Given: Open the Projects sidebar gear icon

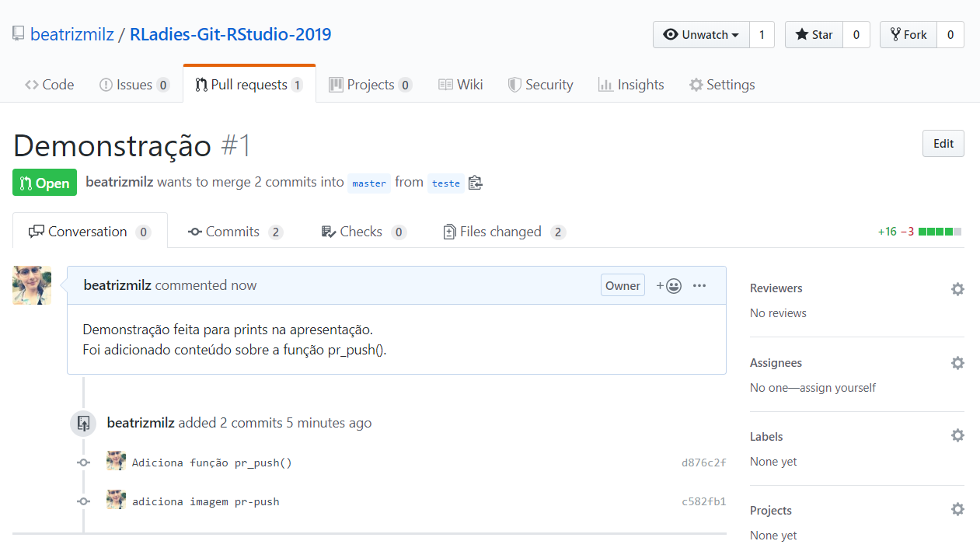Looking at the screenshot, I should [957, 509].
